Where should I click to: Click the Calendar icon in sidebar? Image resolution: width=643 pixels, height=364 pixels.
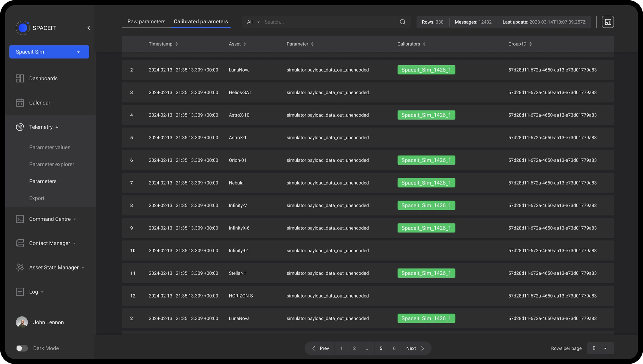click(20, 103)
